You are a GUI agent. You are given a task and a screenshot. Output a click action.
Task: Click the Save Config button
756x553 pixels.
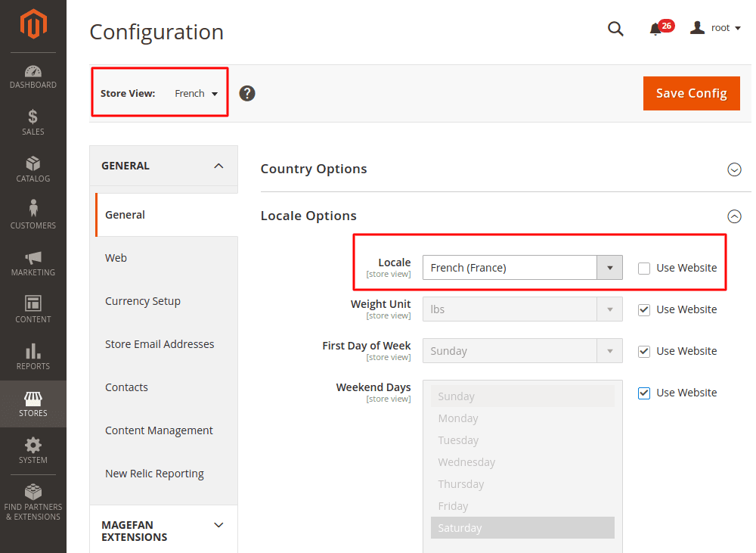691,93
